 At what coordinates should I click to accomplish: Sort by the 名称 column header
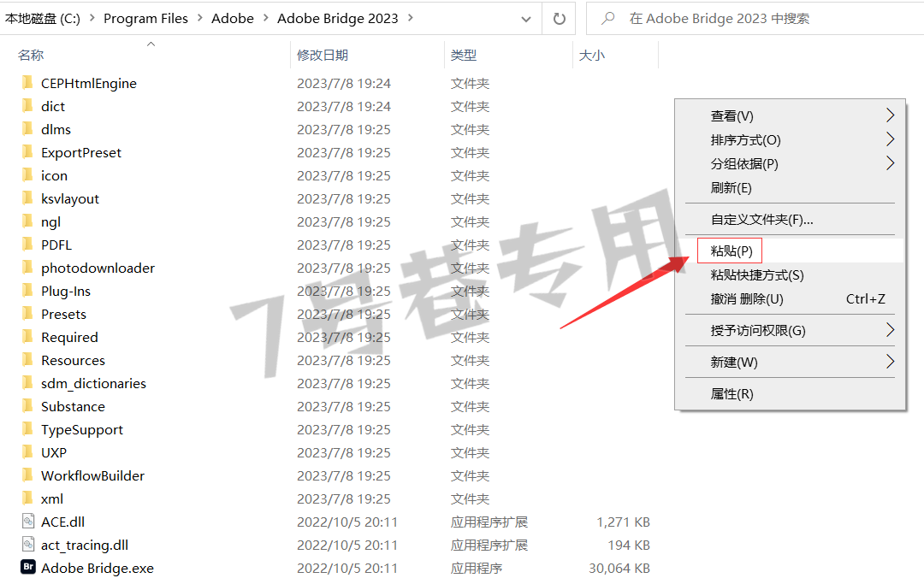(x=31, y=55)
